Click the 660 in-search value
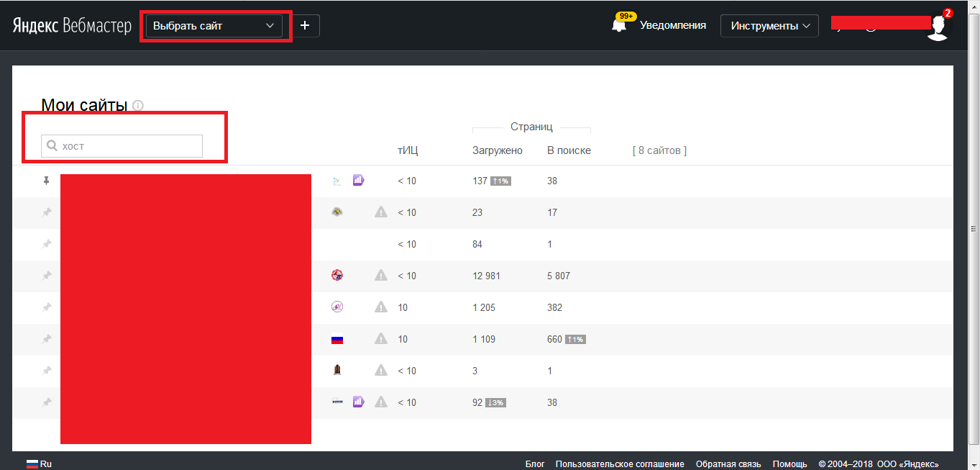 click(x=554, y=339)
